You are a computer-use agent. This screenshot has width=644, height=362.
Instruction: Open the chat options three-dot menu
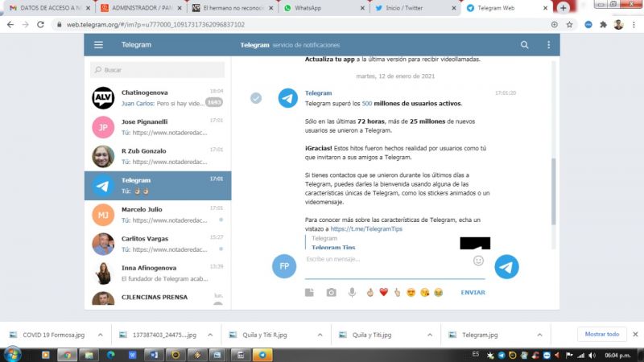point(549,45)
